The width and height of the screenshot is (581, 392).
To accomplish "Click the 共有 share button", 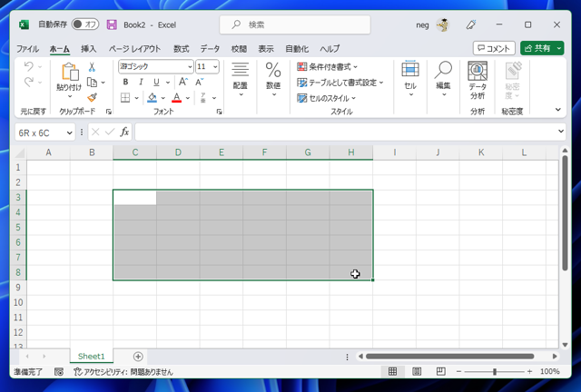I will (x=537, y=48).
